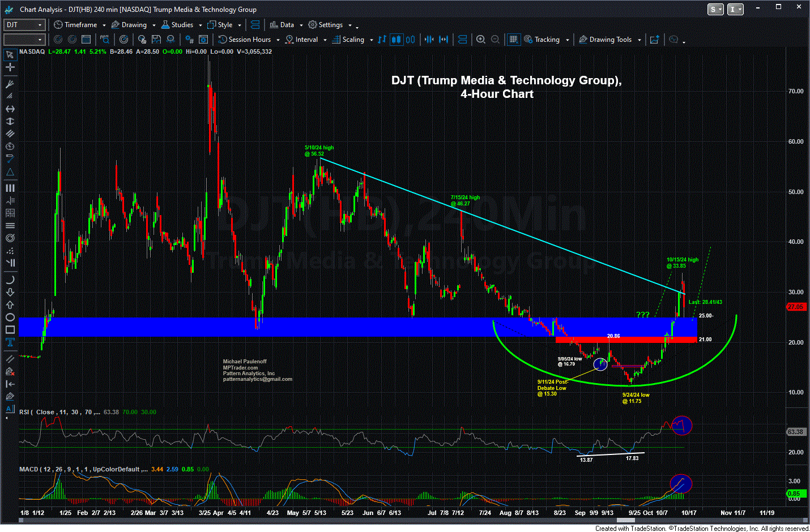This screenshot has width=810, height=532.
Task: Click the pencil with red X icon
Action: 10,371
